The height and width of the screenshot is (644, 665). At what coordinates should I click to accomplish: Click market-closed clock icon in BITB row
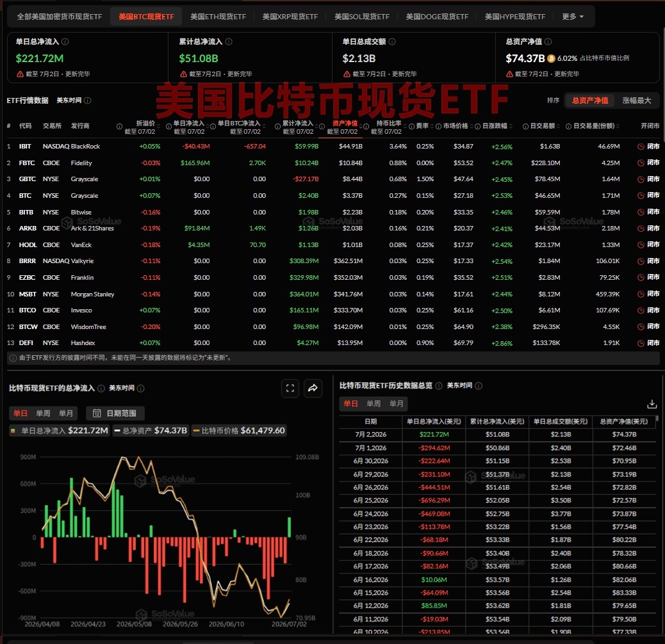(641, 212)
